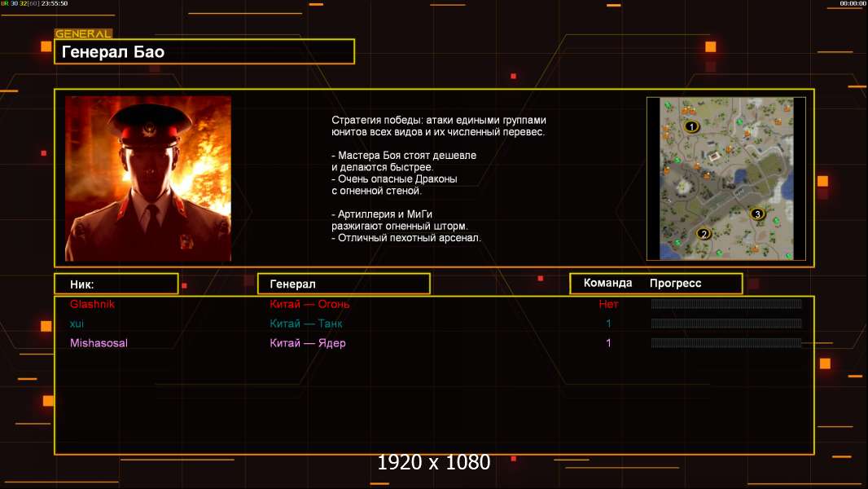Click team value '1' for xui

pyautogui.click(x=608, y=324)
